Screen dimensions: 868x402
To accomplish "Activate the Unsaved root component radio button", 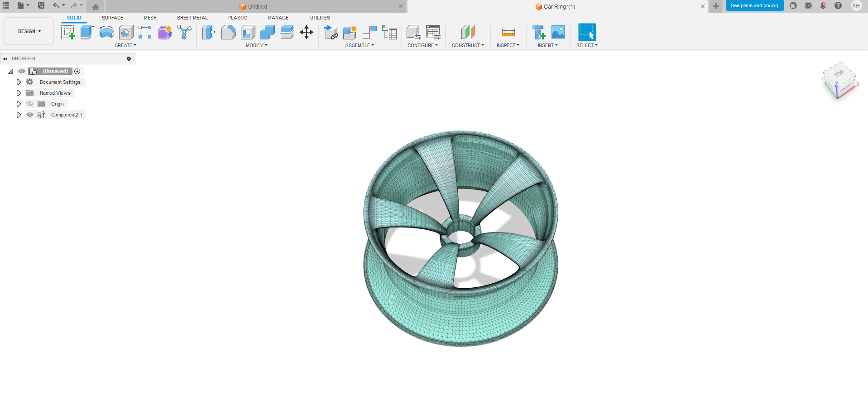I will (77, 71).
